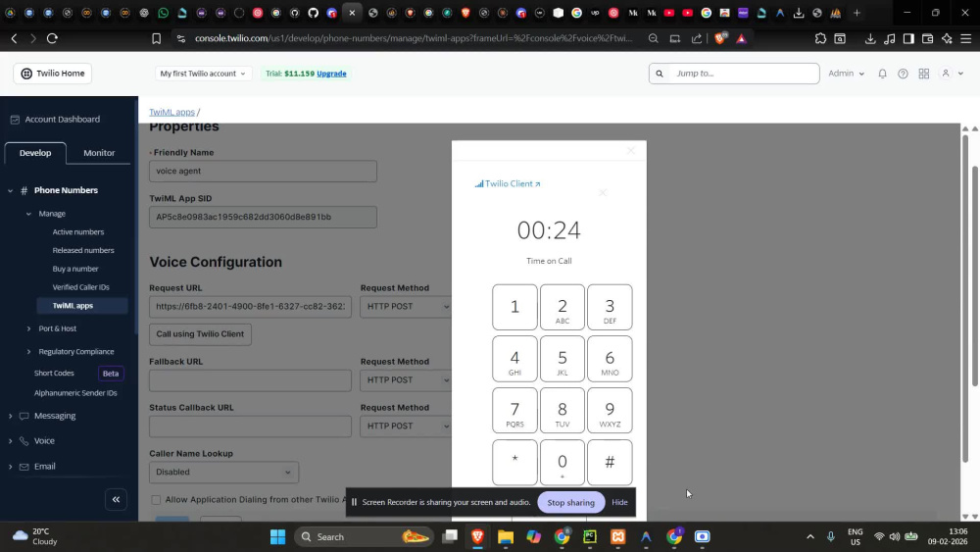Tap the # key on dial pad
980x552 pixels.
point(610,463)
